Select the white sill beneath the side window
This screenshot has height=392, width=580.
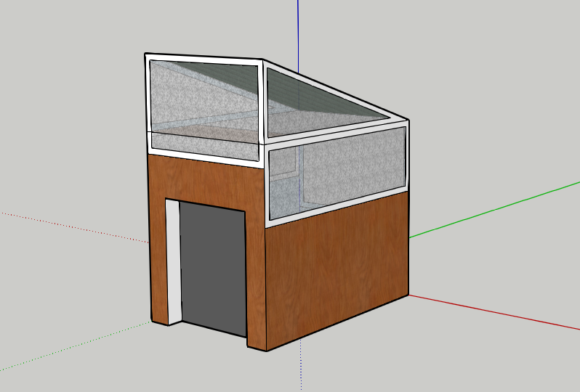pos(337,207)
